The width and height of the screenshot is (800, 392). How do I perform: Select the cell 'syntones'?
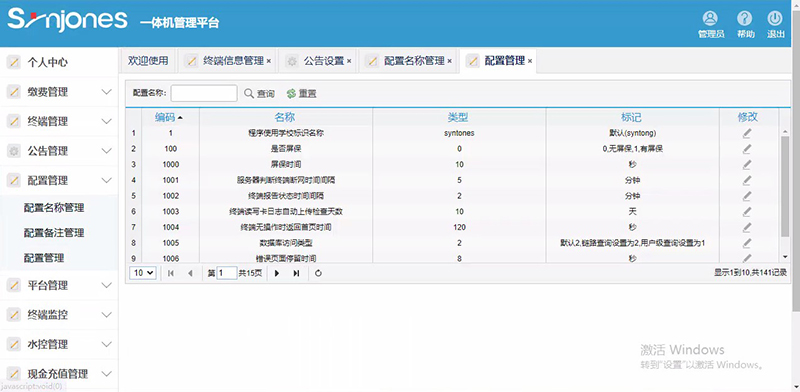[x=459, y=133]
